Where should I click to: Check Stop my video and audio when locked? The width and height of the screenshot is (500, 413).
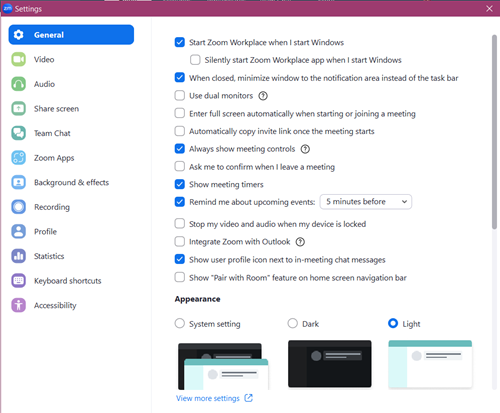pos(180,224)
